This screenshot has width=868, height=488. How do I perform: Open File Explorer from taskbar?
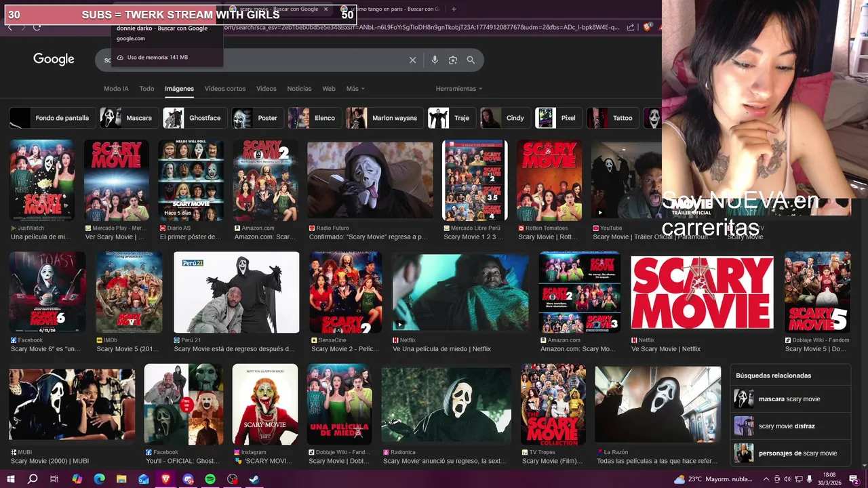coord(121,479)
